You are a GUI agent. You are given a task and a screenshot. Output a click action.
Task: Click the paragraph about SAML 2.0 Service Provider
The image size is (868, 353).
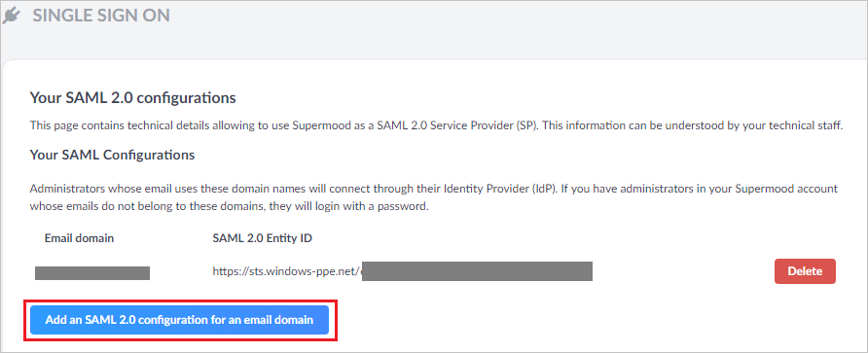[x=436, y=125]
